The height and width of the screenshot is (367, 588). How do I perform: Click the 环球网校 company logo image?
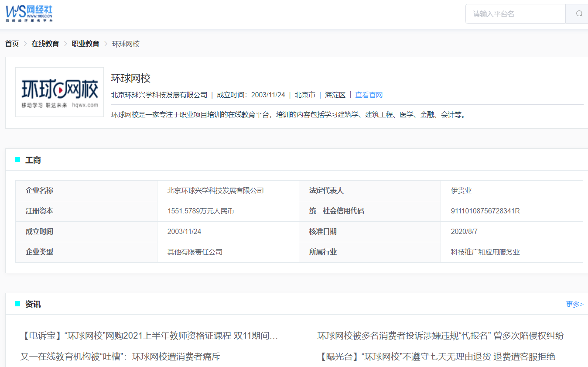(60, 92)
